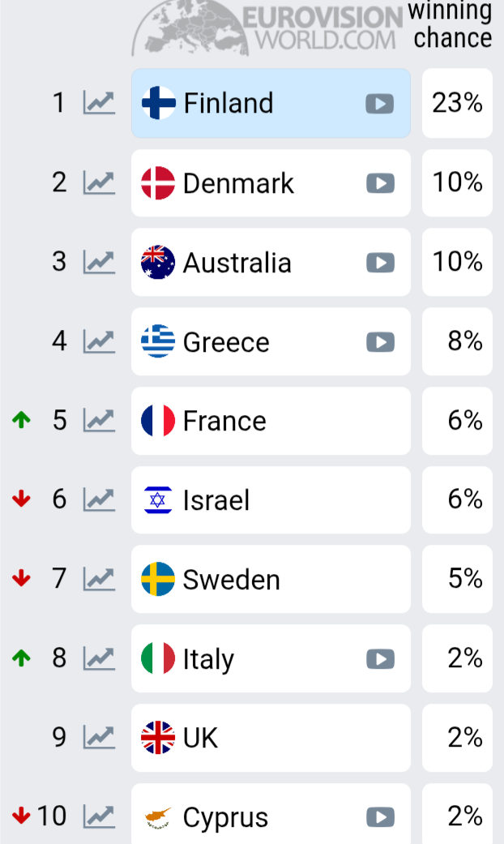The width and height of the screenshot is (504, 844).
Task: Click the UK trend chart icon
Action: pos(99,737)
